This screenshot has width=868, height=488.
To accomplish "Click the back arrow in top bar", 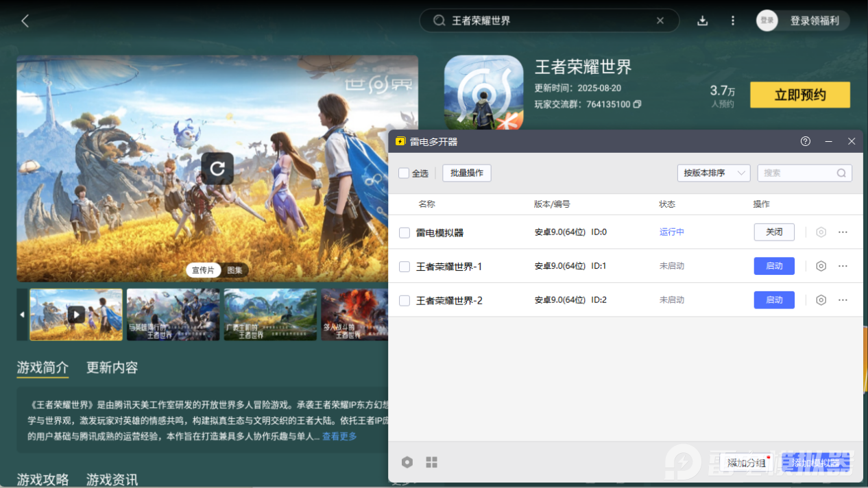I will pyautogui.click(x=25, y=21).
